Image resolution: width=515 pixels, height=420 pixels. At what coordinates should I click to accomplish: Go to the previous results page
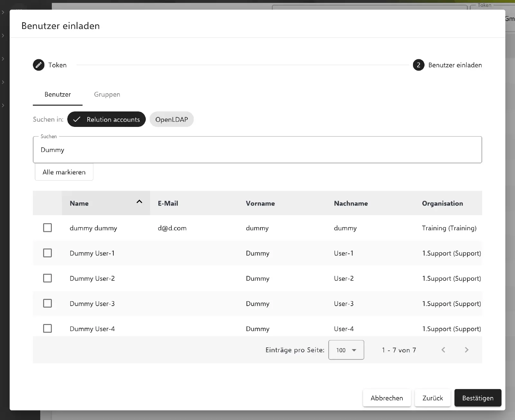pyautogui.click(x=443, y=350)
